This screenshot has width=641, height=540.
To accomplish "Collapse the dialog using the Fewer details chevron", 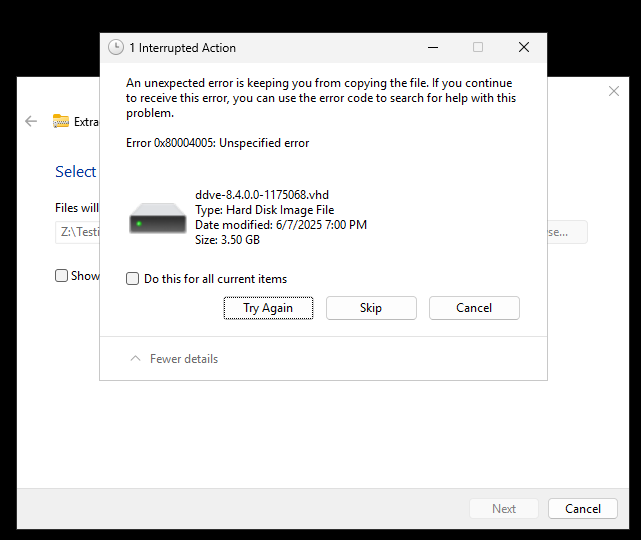I will 136,359.
